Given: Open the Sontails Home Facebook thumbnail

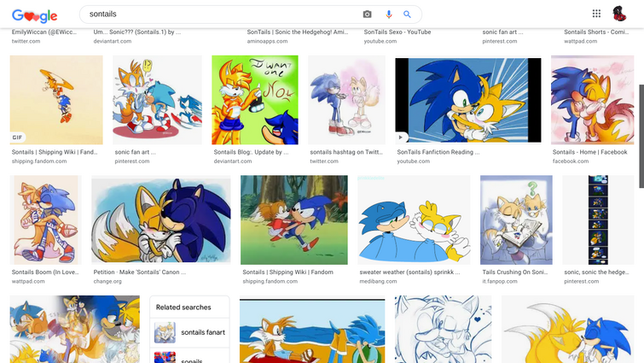Looking at the screenshot, I should tap(592, 100).
